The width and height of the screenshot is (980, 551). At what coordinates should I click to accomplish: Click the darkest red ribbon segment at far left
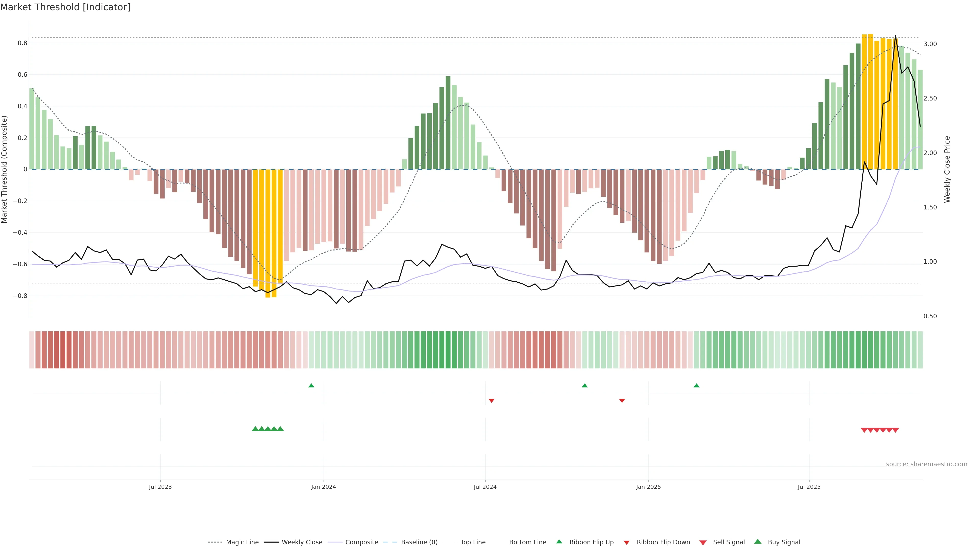pos(63,349)
